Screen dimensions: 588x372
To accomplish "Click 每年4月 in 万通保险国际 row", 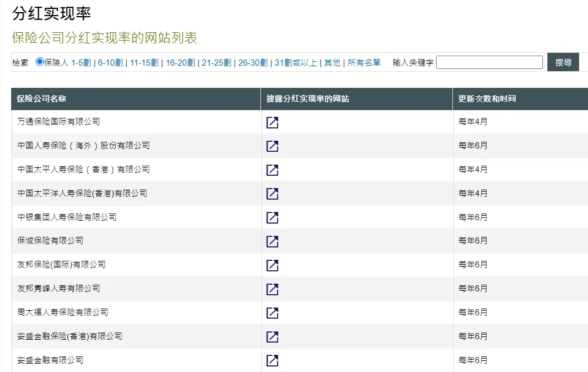I will click(x=473, y=122).
